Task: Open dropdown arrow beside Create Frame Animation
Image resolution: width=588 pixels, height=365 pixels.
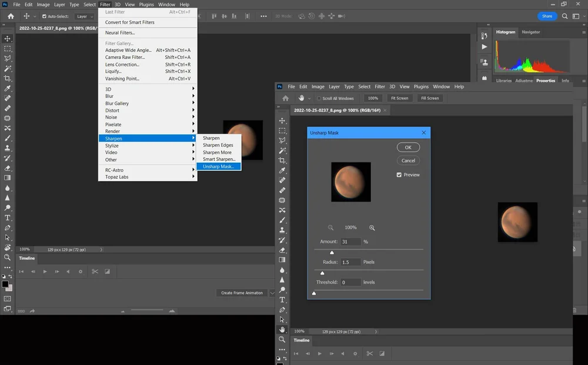Action: [x=272, y=293]
